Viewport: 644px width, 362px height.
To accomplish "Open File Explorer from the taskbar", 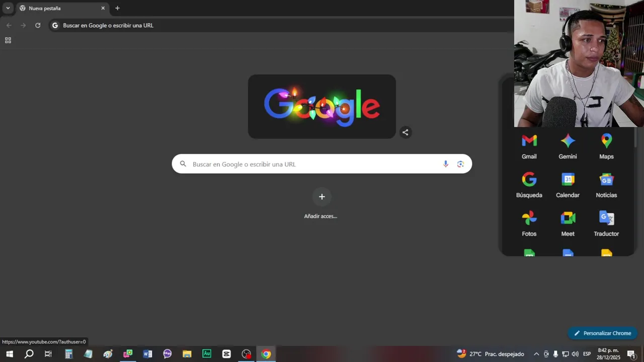I will 187,354.
